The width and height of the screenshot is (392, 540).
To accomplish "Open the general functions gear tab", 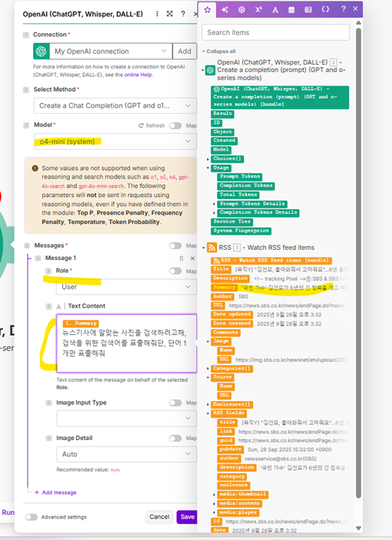I will (x=242, y=10).
